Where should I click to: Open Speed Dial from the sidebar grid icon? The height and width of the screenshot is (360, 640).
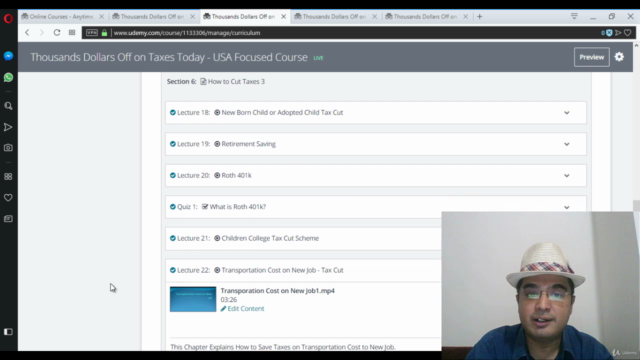[x=8, y=177]
